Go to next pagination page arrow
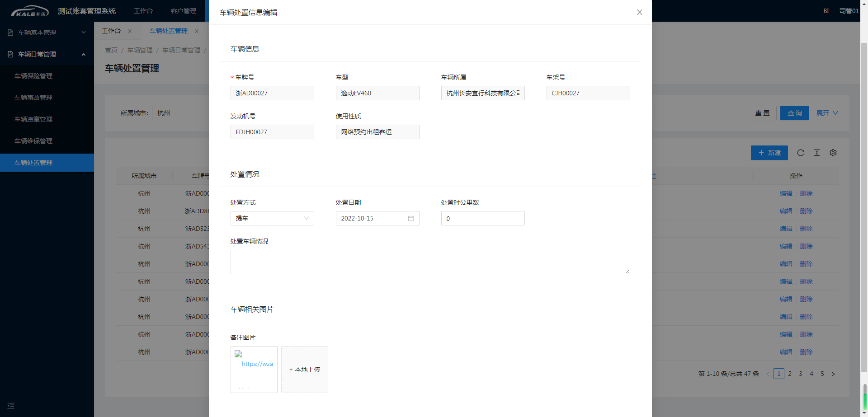Viewport: 868px width, 417px height. (833, 374)
